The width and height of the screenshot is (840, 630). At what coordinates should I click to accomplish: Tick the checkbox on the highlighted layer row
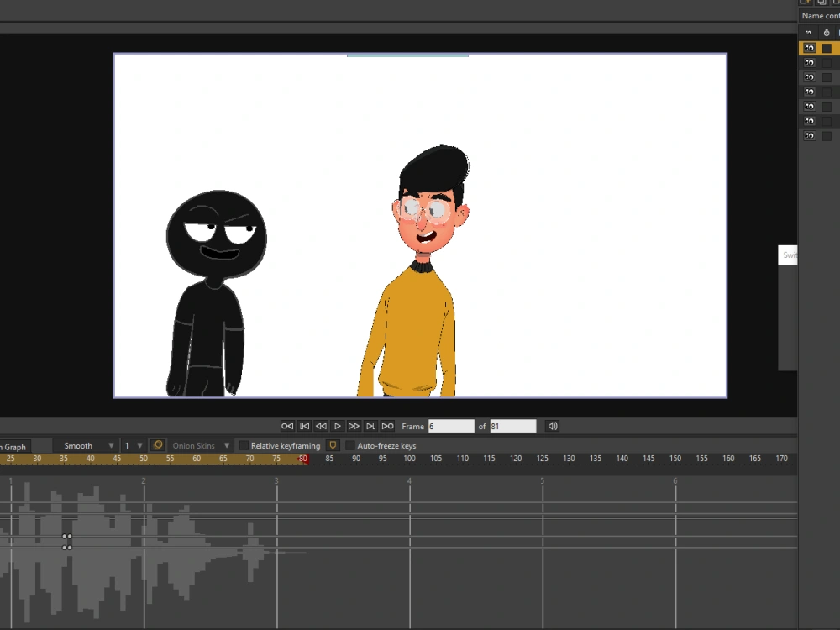pos(827,48)
